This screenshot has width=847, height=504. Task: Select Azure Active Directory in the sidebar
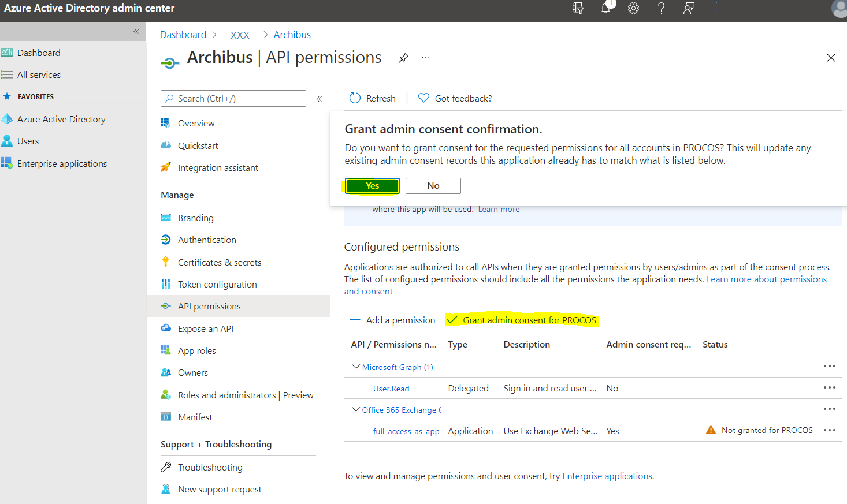tap(60, 119)
